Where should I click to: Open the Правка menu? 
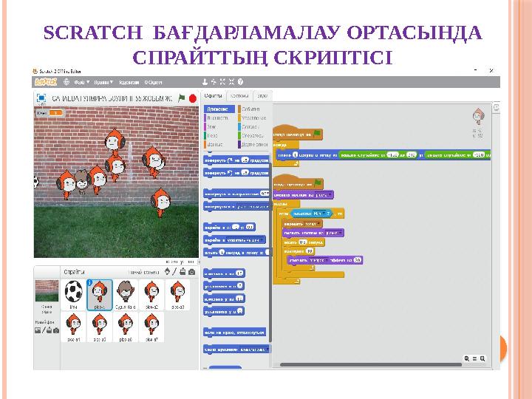click(x=103, y=82)
